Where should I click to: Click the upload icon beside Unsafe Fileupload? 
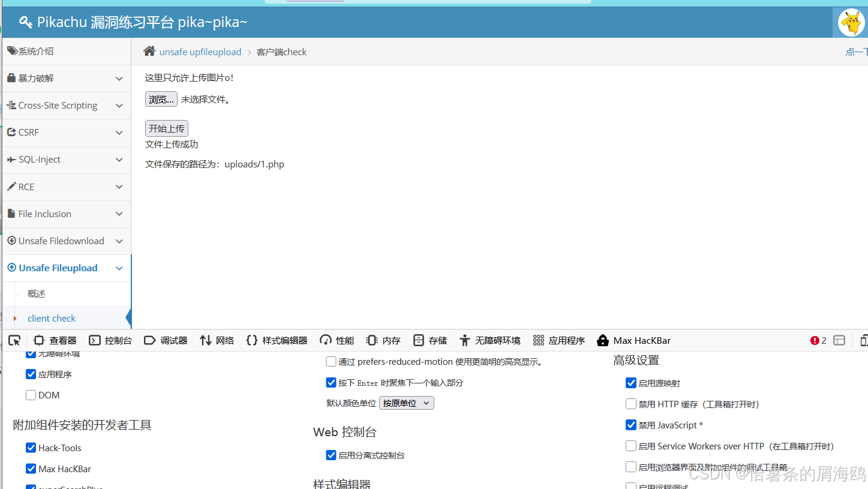(11, 268)
